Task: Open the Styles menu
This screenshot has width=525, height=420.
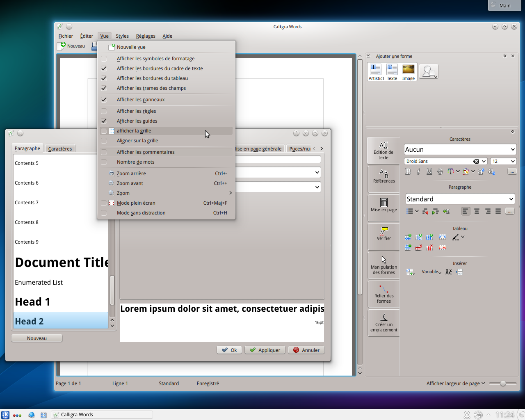Action: [122, 36]
